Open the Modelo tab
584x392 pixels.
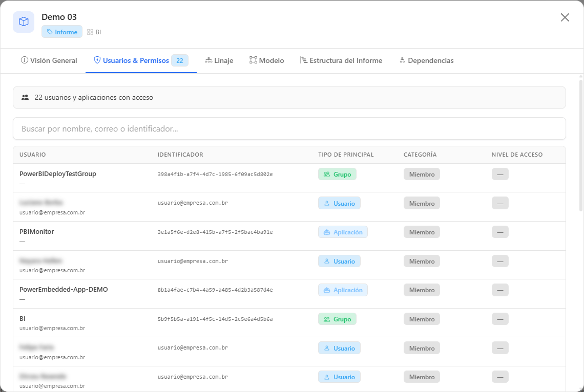tap(267, 60)
